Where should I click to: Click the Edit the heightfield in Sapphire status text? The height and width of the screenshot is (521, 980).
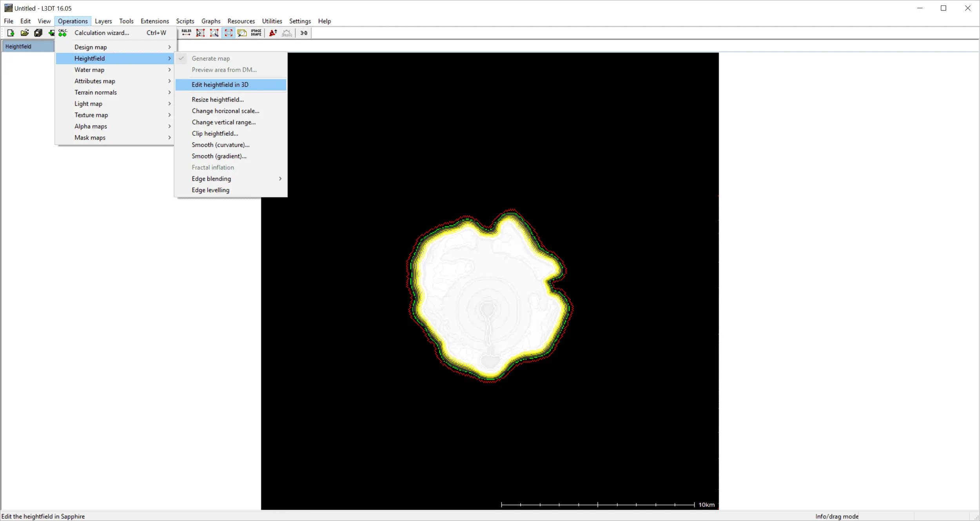tap(43, 516)
